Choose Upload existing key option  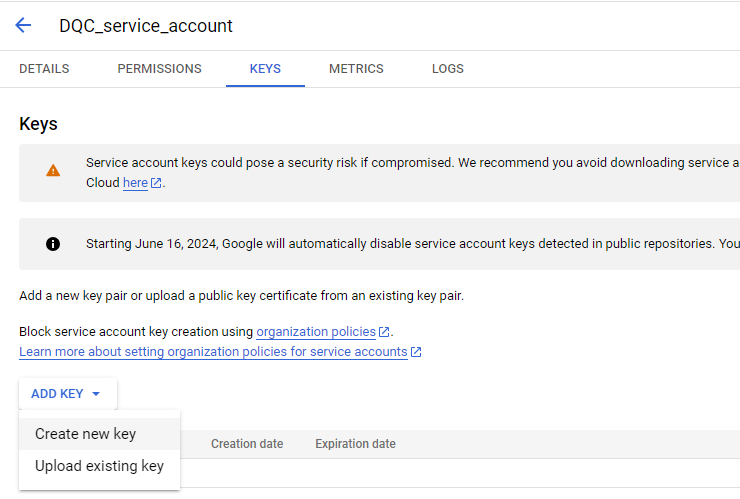(x=99, y=466)
